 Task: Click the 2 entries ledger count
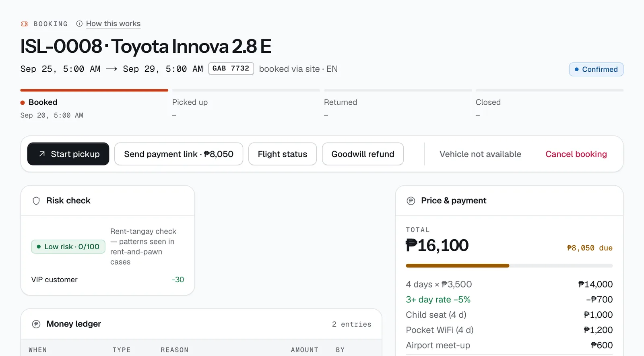[351, 324]
